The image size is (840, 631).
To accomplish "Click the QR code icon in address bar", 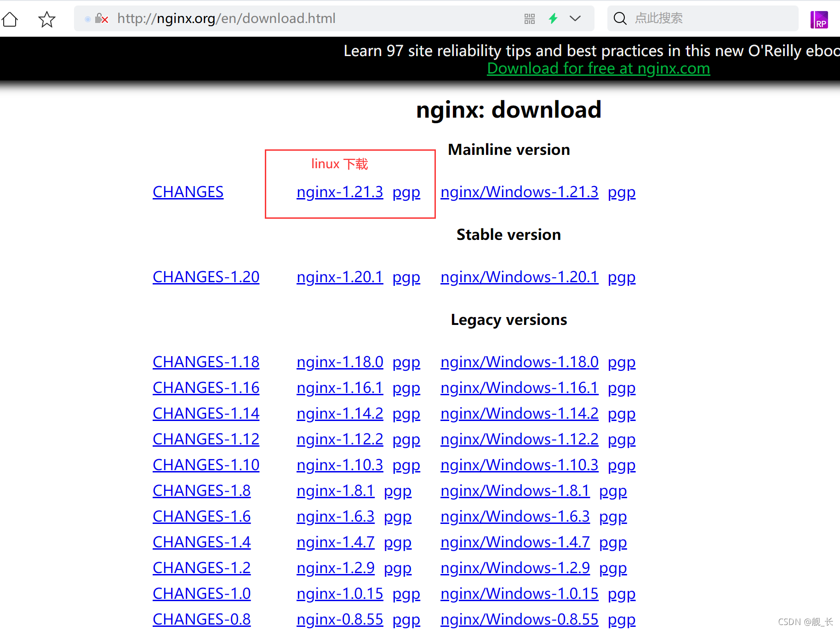I will point(529,18).
